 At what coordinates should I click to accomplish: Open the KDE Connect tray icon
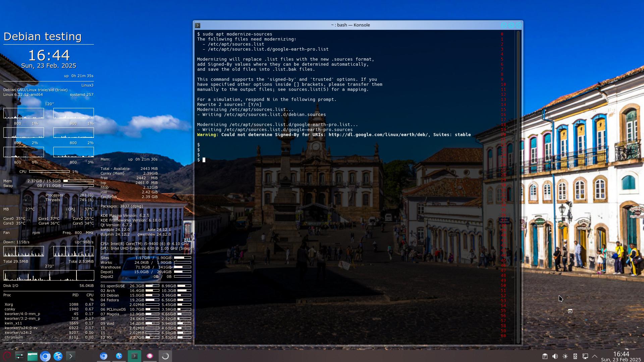575,356
